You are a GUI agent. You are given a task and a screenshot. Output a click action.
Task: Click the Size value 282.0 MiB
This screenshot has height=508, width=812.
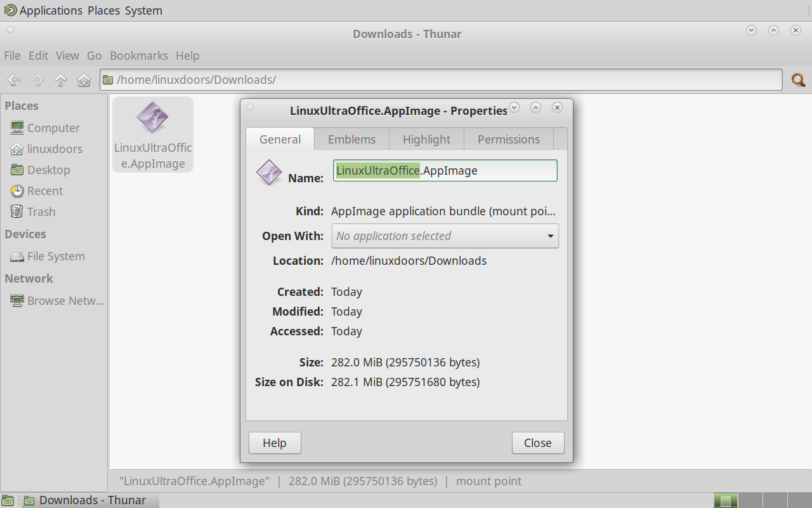pyautogui.click(x=405, y=362)
